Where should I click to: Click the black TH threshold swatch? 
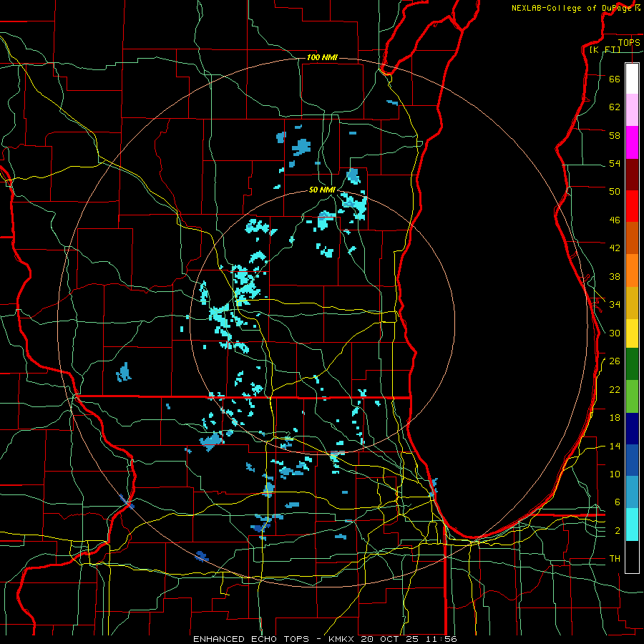coord(632,557)
